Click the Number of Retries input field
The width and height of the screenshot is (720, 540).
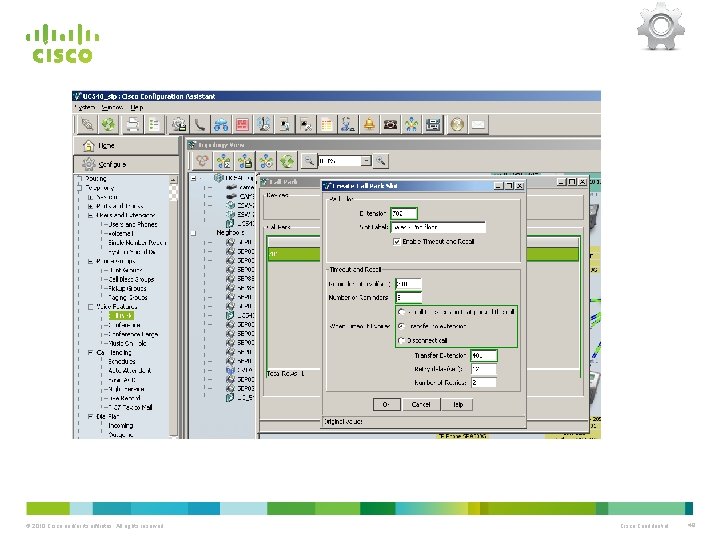click(484, 382)
